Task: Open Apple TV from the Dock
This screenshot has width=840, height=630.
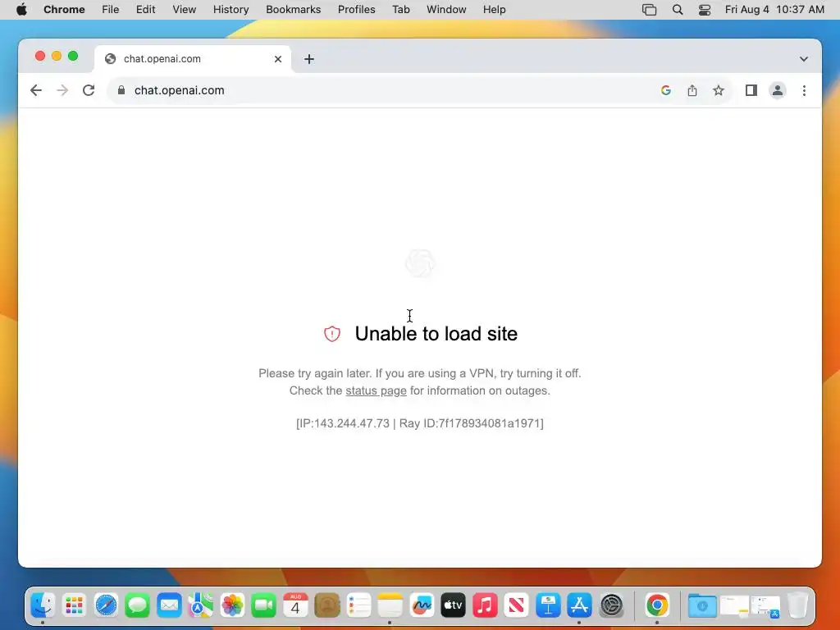Action: tap(454, 605)
